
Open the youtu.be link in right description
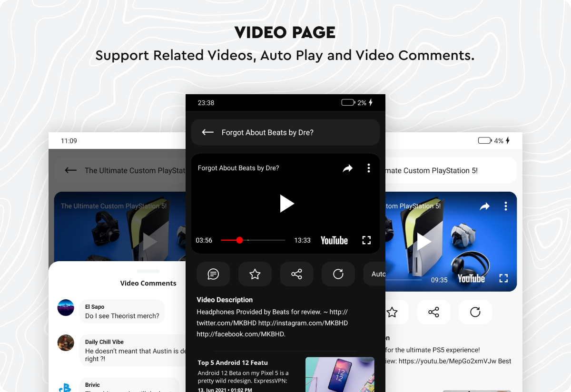(448, 361)
